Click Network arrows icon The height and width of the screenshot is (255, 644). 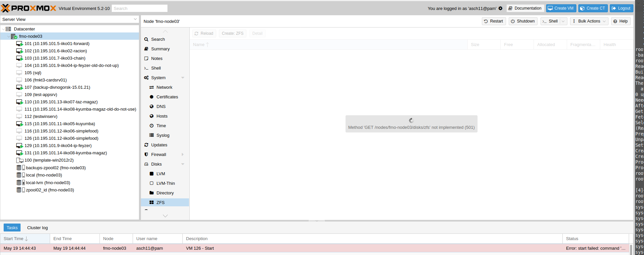click(152, 87)
